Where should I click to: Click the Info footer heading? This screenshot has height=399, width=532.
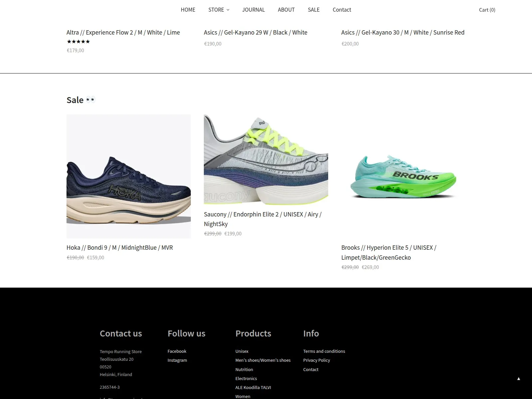click(311, 333)
